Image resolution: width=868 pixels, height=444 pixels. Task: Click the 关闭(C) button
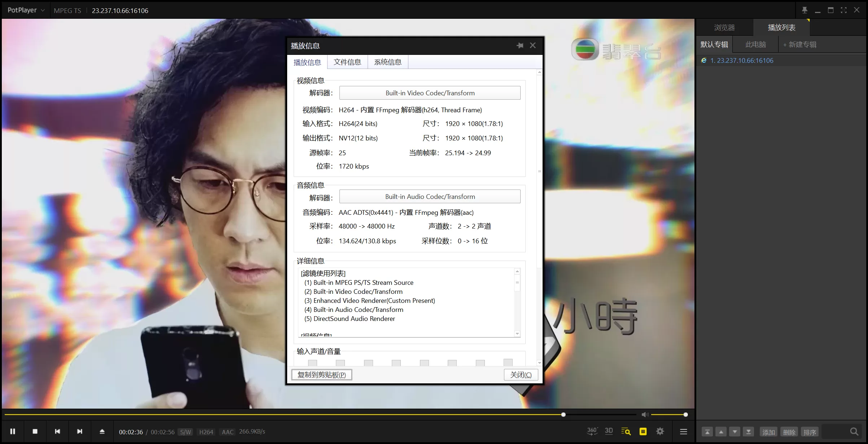coord(521,375)
